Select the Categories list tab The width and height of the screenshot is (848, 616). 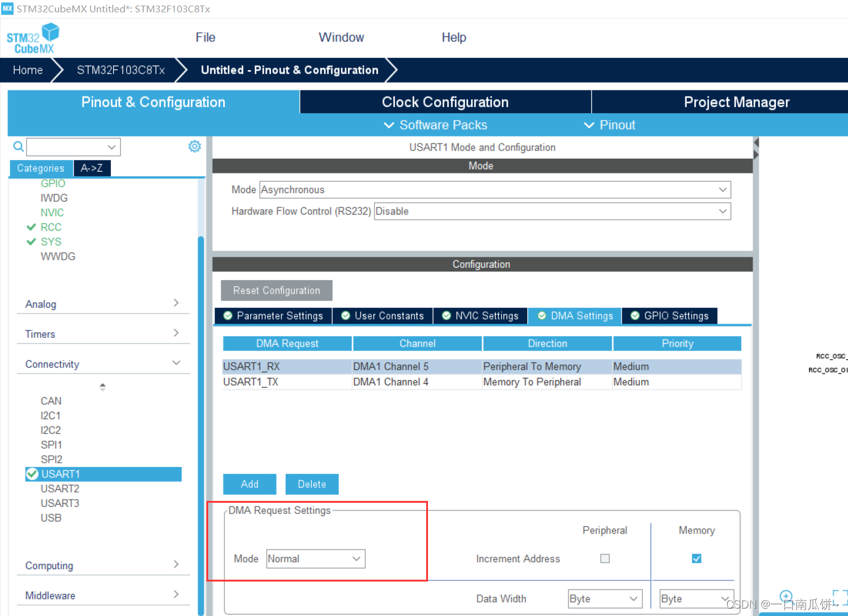tap(41, 168)
